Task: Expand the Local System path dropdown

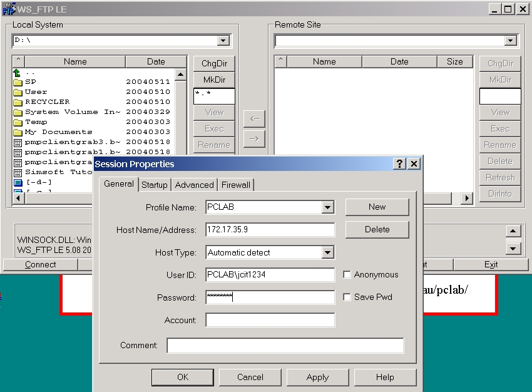Action: click(223, 40)
